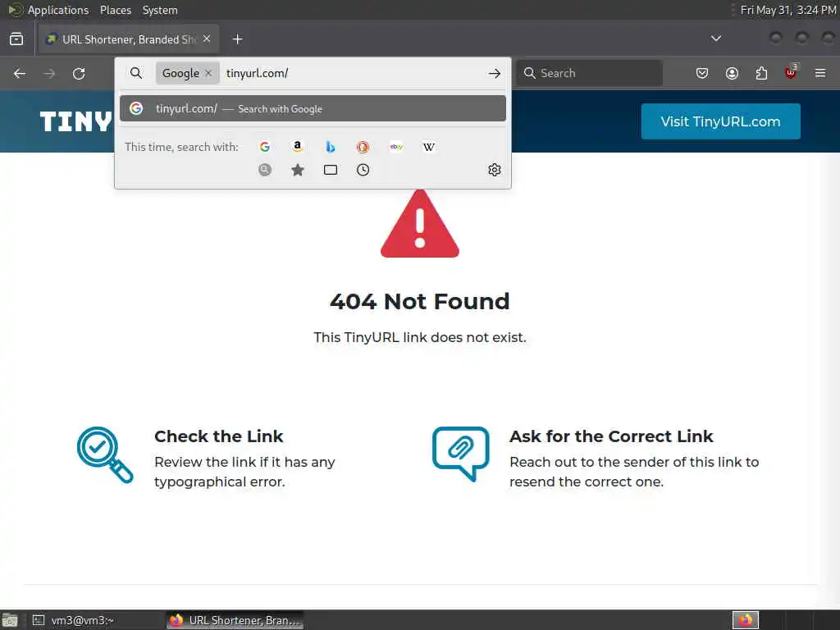Click the red warning triangle icon
840x630 pixels.
tap(420, 224)
